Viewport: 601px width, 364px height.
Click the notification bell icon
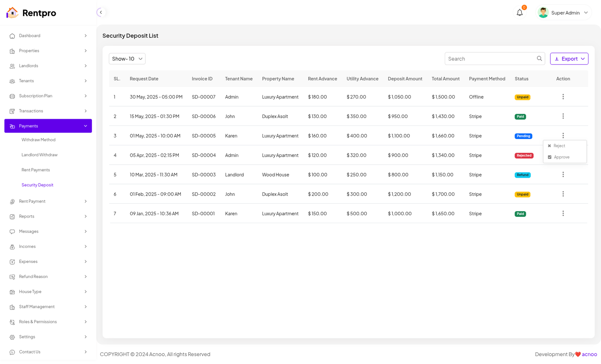[x=519, y=13]
